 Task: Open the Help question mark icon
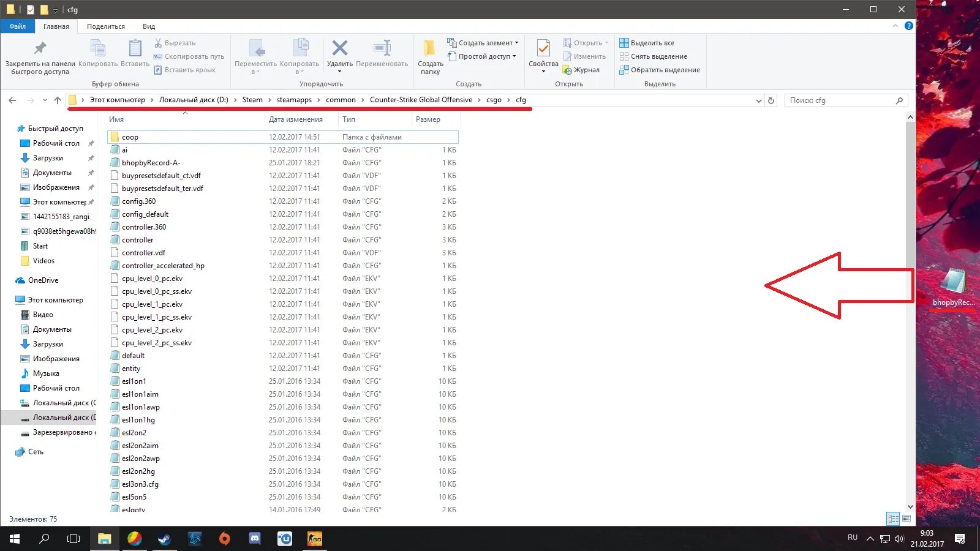click(x=909, y=26)
